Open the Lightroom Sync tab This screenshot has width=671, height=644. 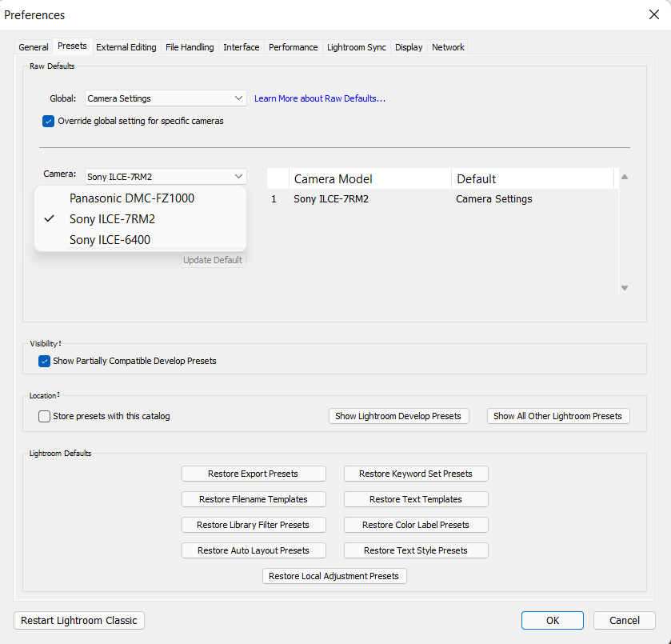(357, 47)
